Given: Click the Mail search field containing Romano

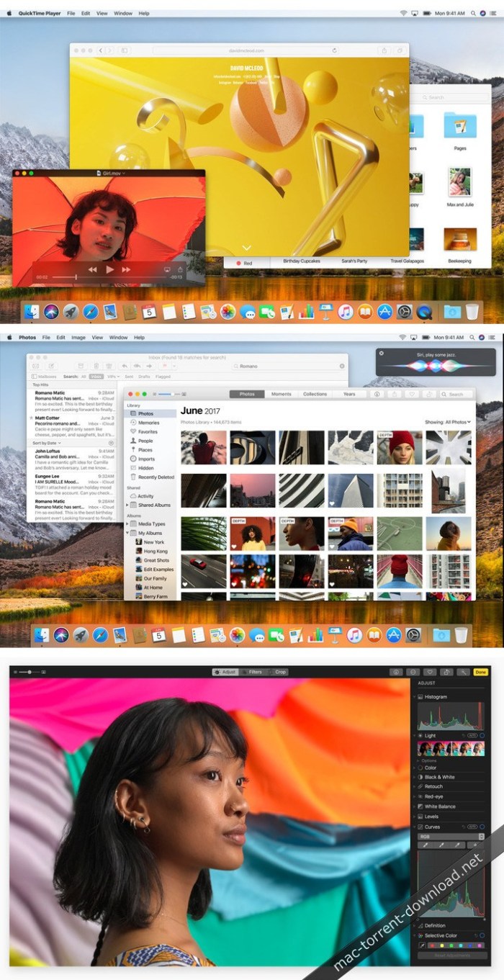Looking at the screenshot, I should click(x=289, y=366).
